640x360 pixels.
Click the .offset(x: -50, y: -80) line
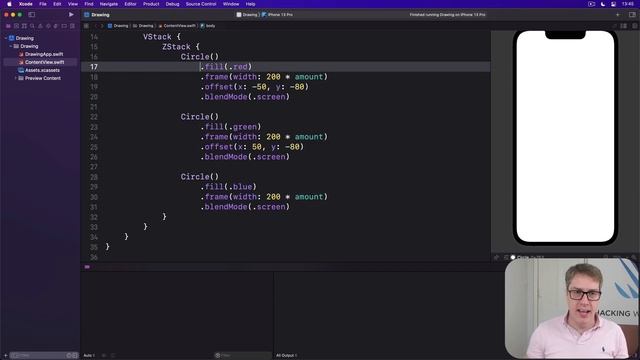coord(254,87)
